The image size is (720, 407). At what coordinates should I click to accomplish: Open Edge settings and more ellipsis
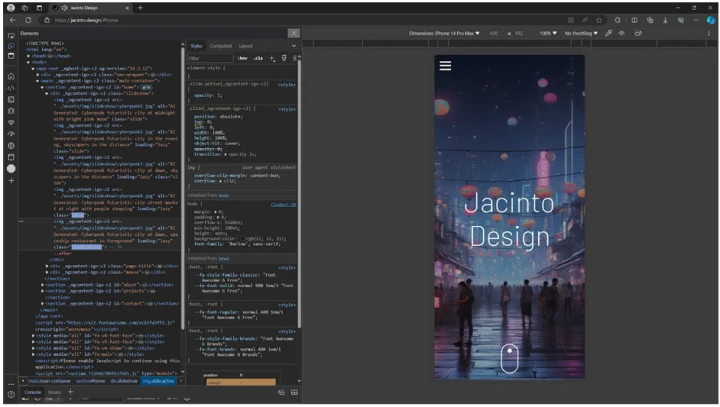click(x=696, y=20)
